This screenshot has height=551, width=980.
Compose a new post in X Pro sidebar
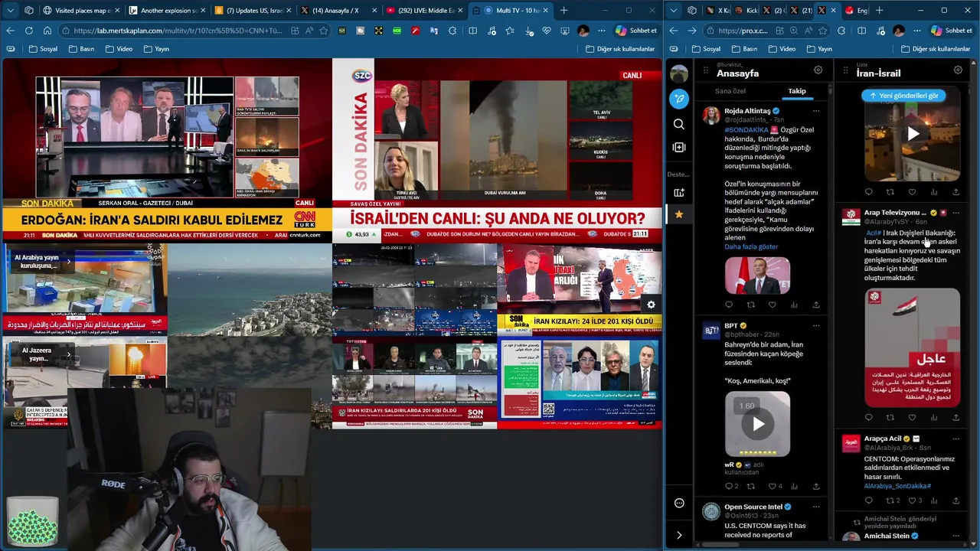pos(678,99)
